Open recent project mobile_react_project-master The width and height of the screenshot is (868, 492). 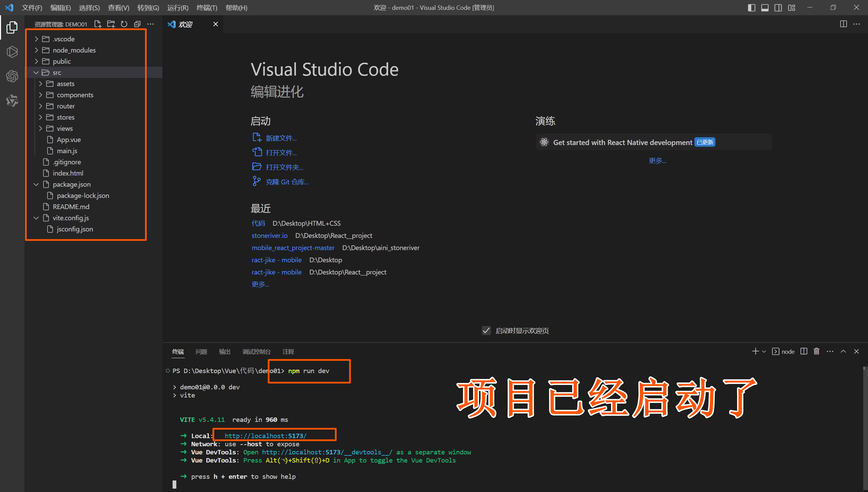click(x=293, y=248)
